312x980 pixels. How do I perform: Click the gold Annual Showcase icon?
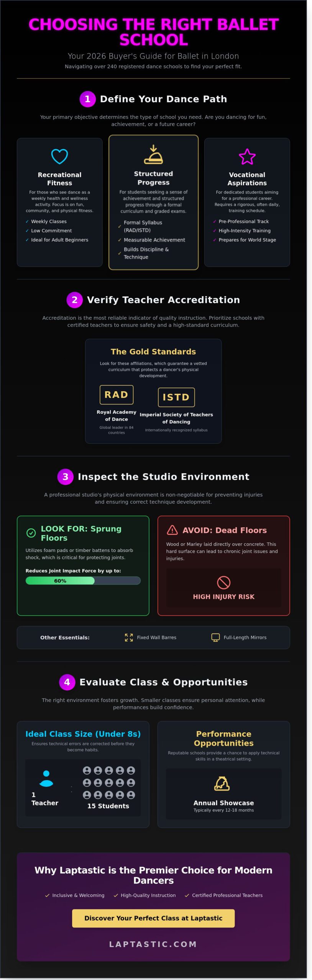(222, 783)
